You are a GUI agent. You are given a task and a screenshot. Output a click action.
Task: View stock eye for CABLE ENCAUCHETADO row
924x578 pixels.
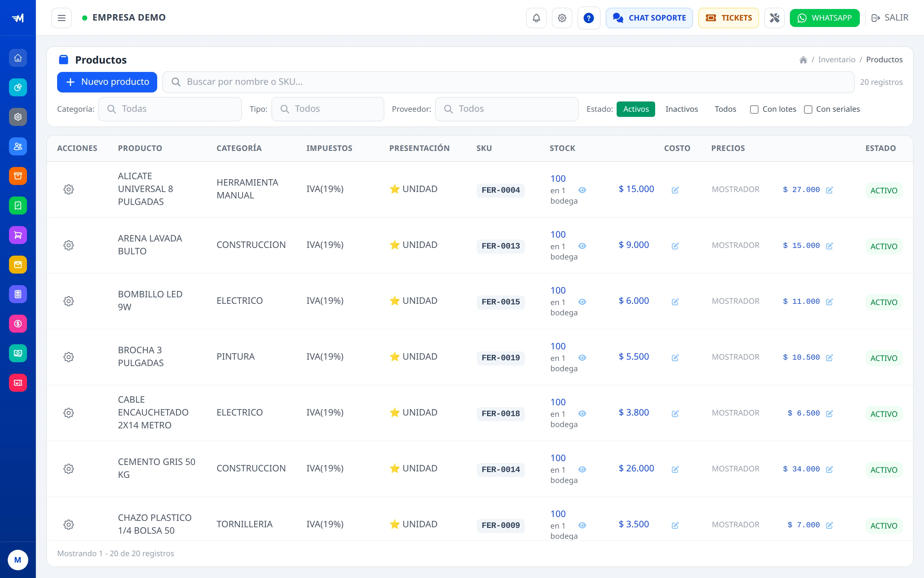pos(582,413)
